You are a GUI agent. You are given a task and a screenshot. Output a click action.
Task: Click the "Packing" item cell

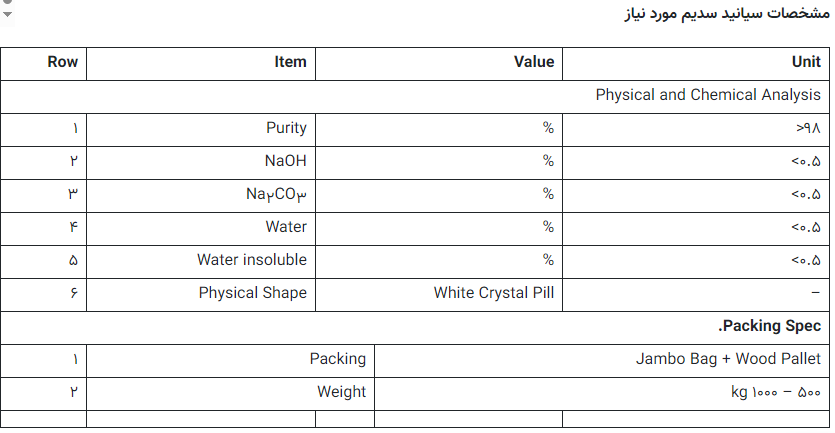337,359
